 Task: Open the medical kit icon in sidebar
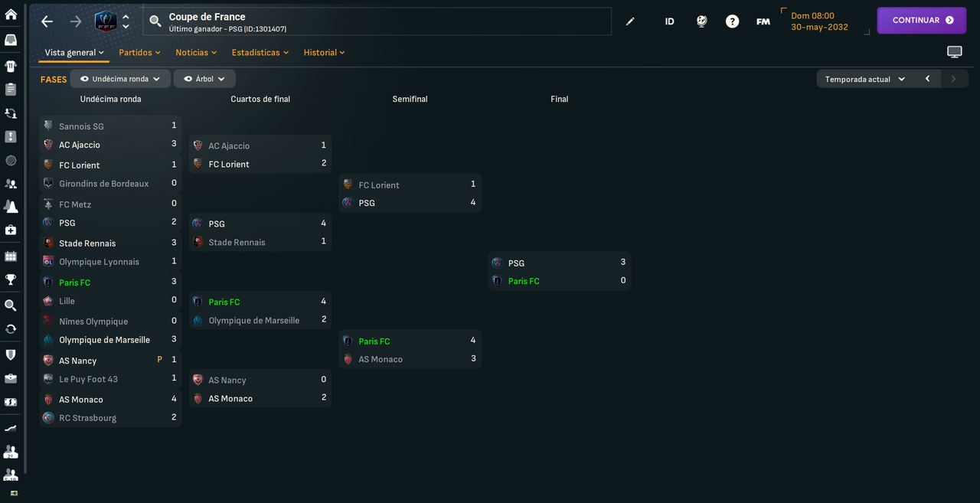click(11, 230)
